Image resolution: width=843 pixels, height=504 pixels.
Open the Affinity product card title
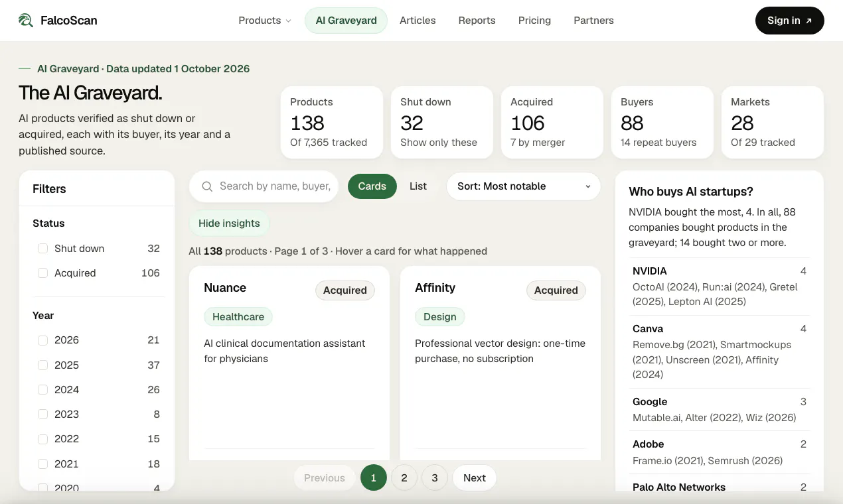[x=435, y=288]
